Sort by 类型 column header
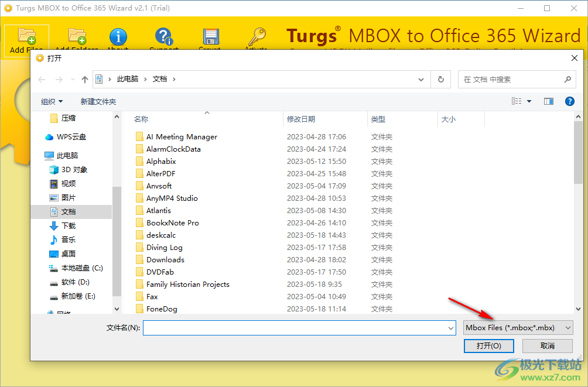 coord(378,119)
